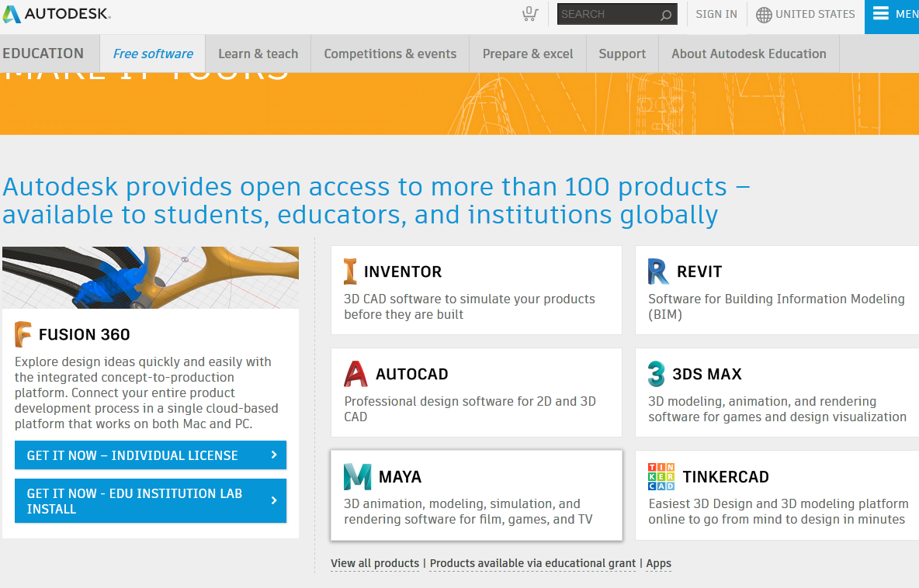This screenshot has width=919, height=588.
Task: Open the hamburger menu icon
Action: pos(880,13)
